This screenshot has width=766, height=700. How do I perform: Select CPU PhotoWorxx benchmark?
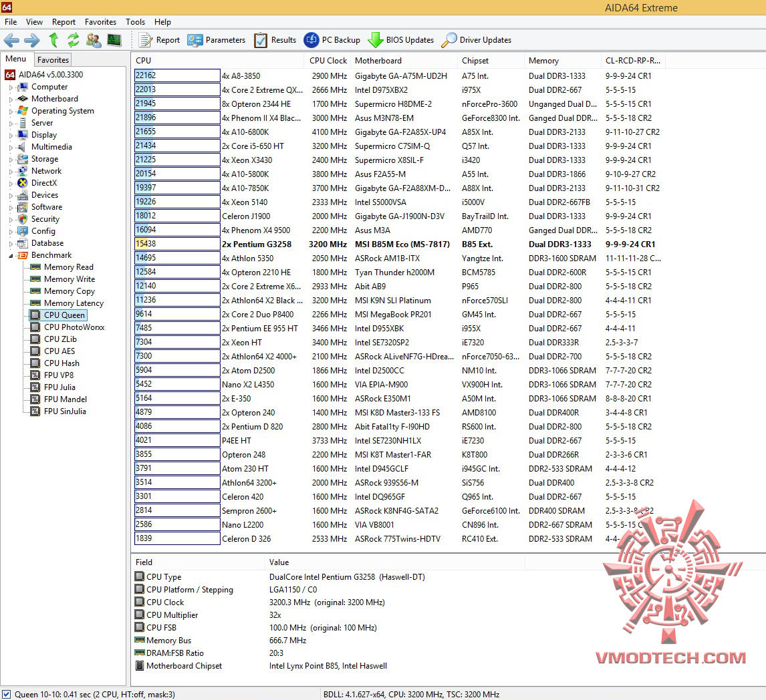click(74, 327)
